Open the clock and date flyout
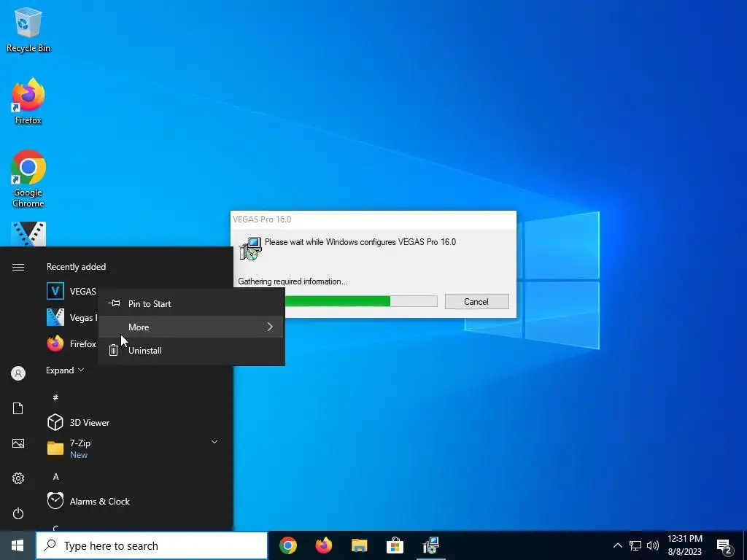 tap(684, 545)
